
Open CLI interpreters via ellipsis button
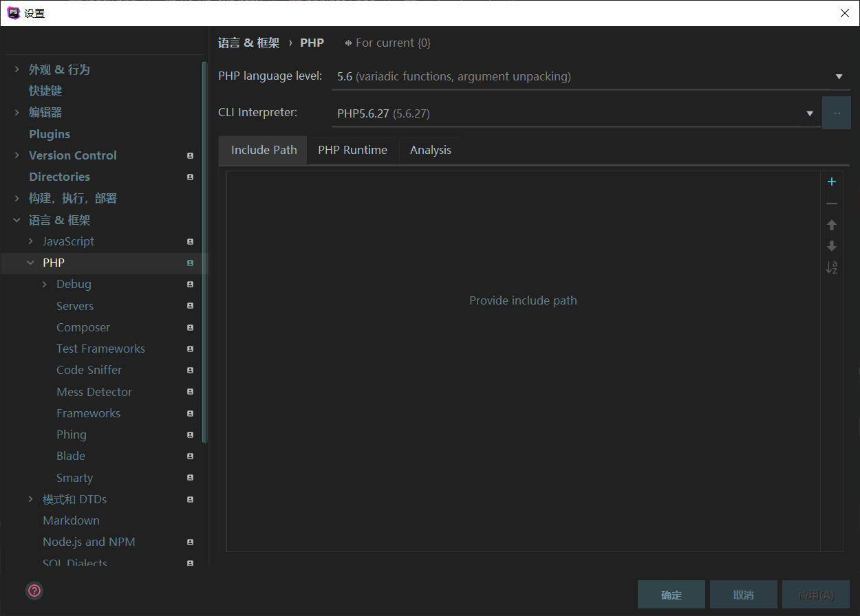click(x=837, y=113)
